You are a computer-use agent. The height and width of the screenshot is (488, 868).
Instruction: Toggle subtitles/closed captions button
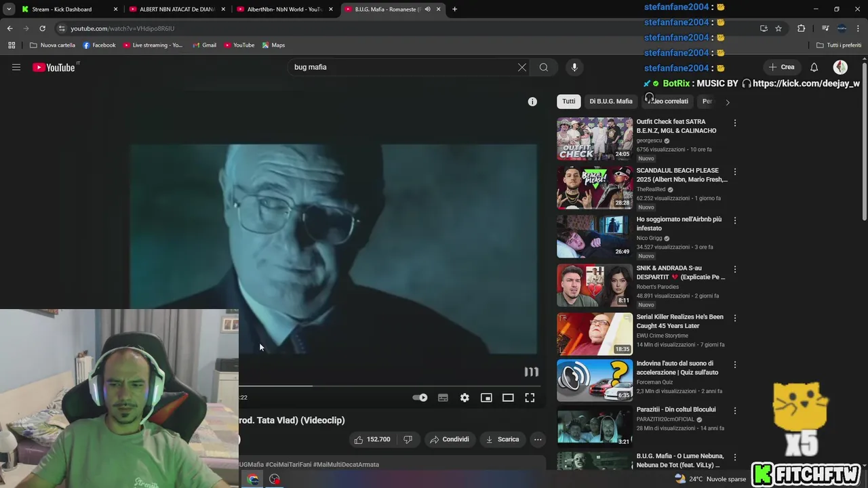[443, 398]
